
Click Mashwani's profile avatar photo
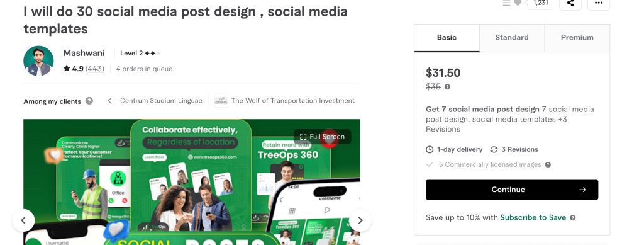click(x=38, y=61)
